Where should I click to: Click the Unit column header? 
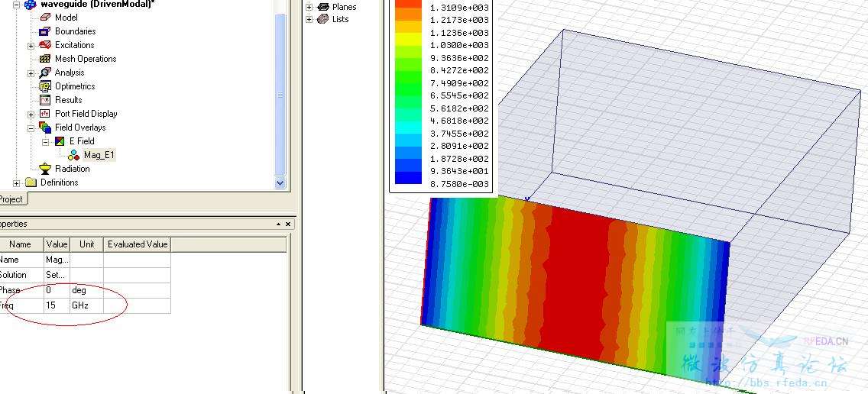(87, 244)
